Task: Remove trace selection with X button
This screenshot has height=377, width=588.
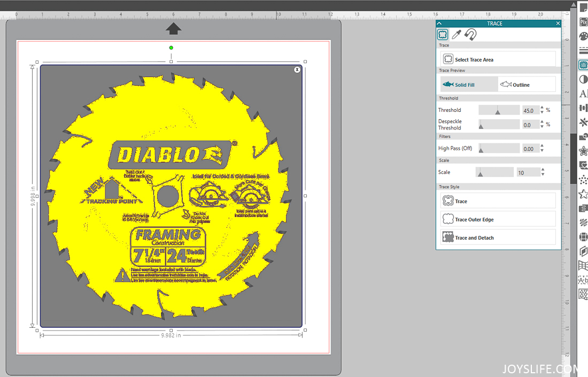Action: click(x=297, y=70)
